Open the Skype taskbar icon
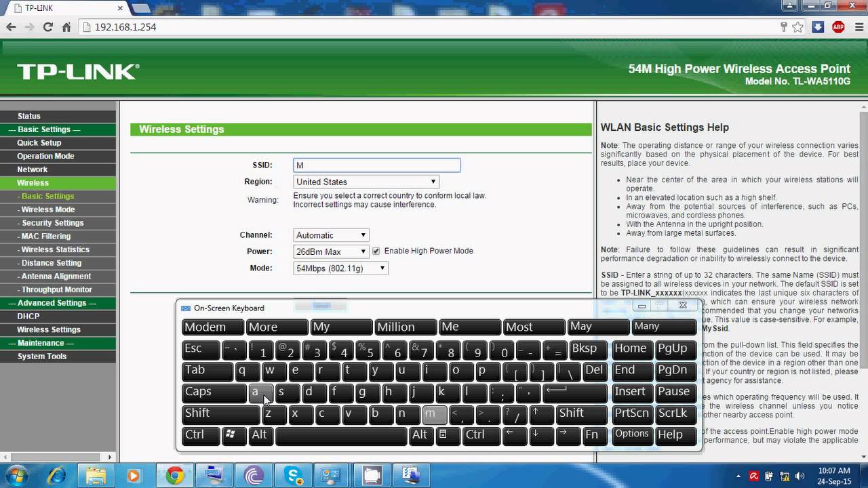The height and width of the screenshot is (488, 868). (294, 476)
